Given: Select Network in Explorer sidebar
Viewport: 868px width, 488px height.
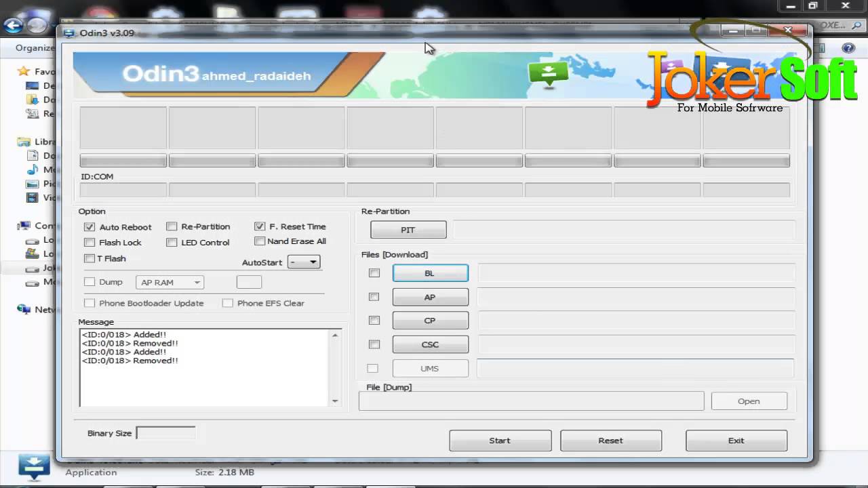Looking at the screenshot, I should click(24, 309).
